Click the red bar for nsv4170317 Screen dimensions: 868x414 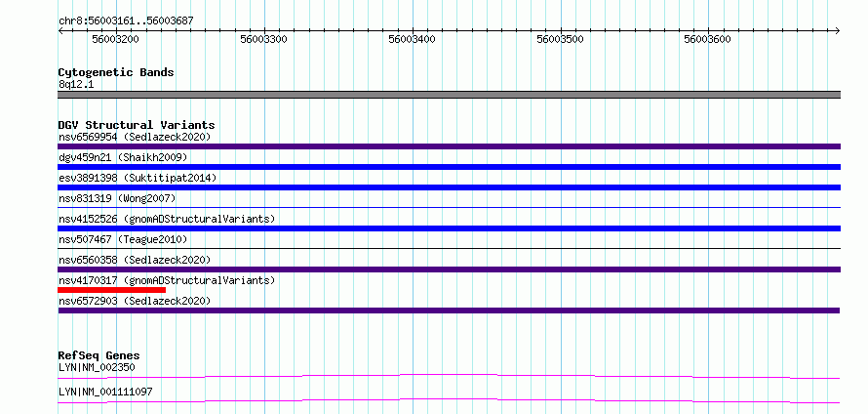point(112,290)
